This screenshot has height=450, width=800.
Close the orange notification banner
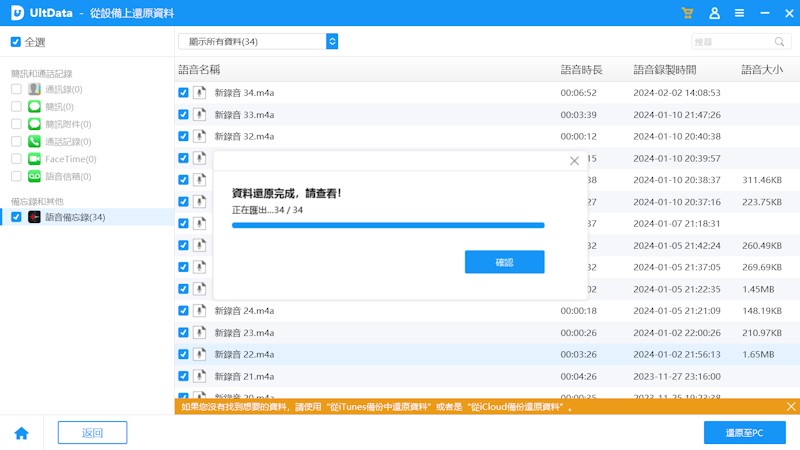point(791,407)
